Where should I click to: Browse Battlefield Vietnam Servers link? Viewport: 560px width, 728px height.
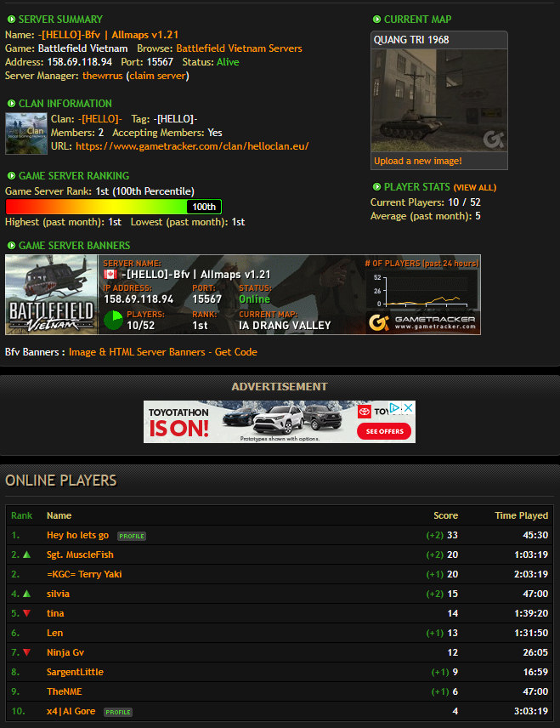239,48
